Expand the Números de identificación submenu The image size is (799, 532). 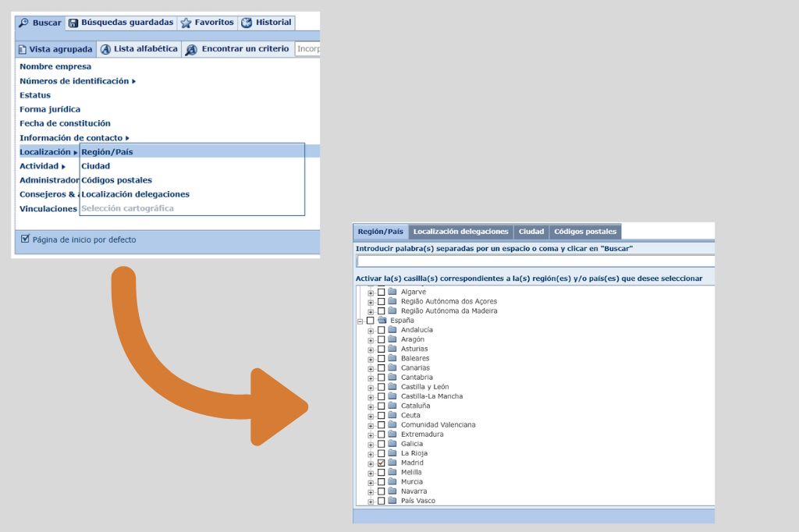[x=133, y=81]
